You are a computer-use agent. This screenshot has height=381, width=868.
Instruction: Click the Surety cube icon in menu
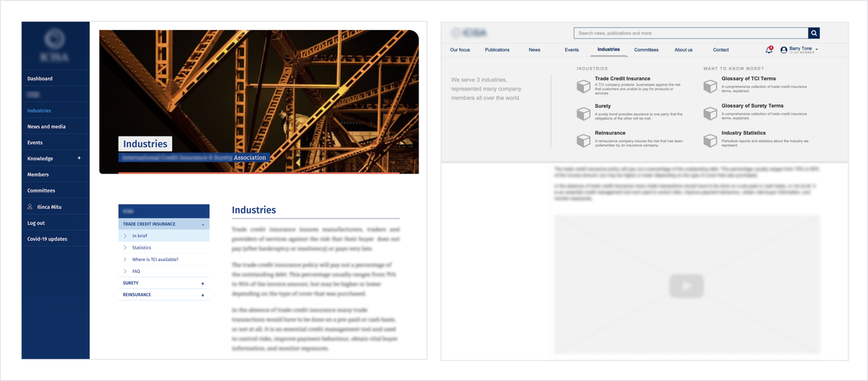point(583,113)
